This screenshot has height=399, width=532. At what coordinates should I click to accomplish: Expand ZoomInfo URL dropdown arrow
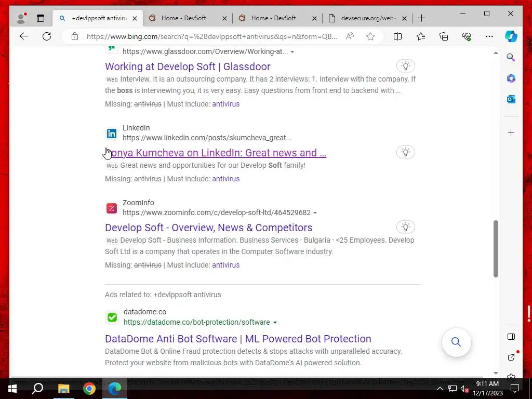click(x=315, y=212)
